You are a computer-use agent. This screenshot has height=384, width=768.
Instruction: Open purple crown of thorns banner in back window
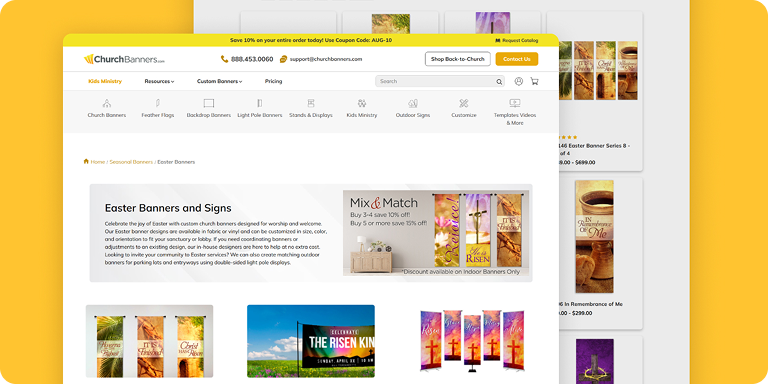click(x=595, y=361)
